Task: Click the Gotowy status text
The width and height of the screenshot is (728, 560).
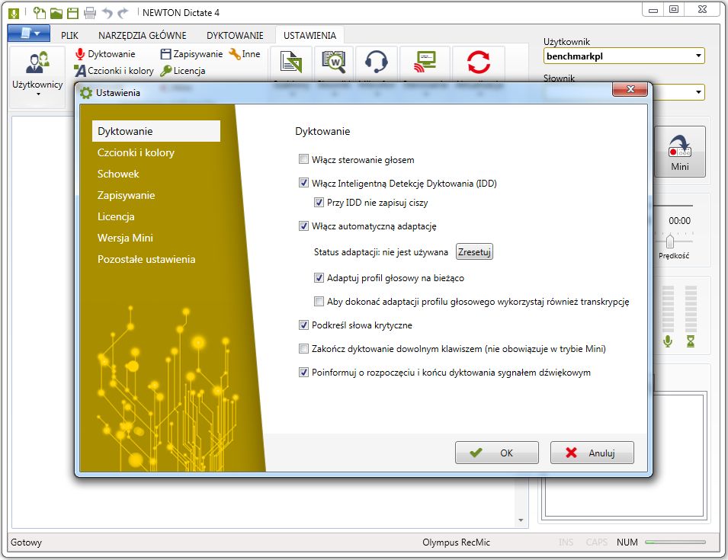Action: (26, 542)
